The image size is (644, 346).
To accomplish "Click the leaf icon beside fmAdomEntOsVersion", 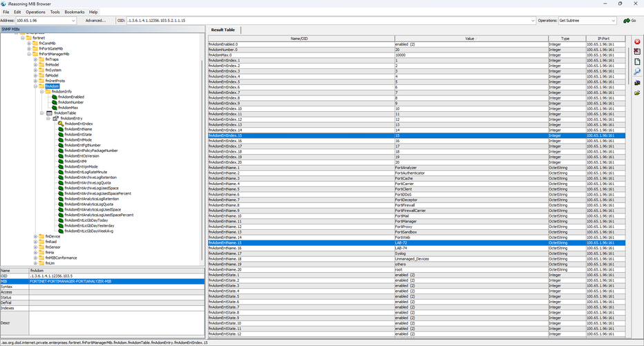I will pos(61,156).
